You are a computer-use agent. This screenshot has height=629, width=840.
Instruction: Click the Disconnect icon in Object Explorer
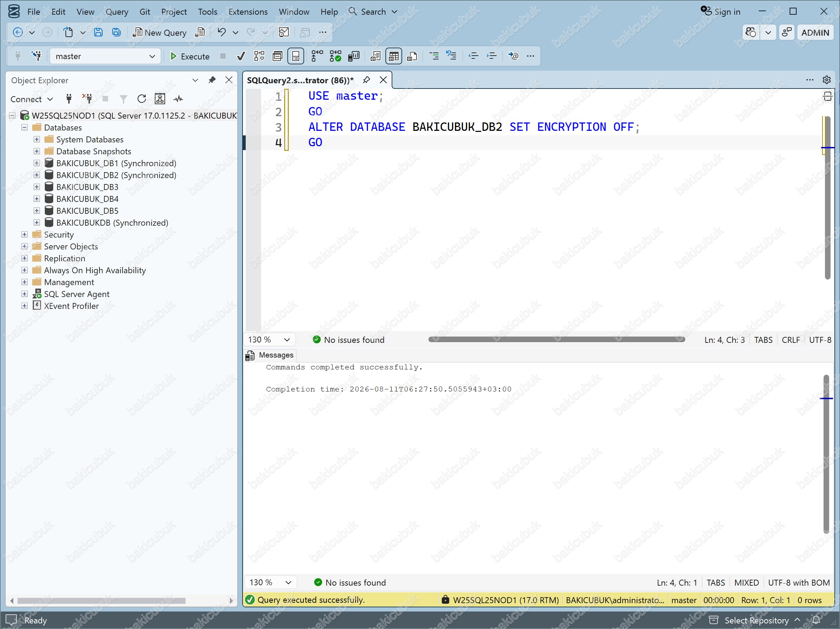click(87, 99)
